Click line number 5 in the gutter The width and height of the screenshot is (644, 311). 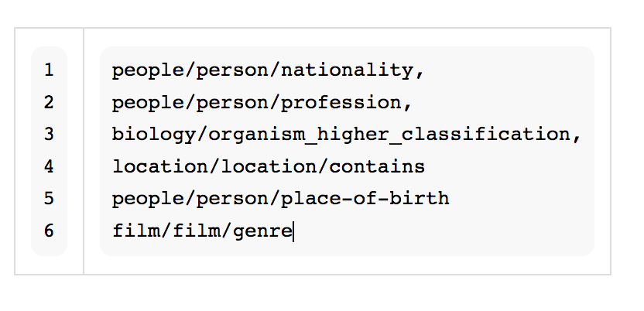[49, 199]
